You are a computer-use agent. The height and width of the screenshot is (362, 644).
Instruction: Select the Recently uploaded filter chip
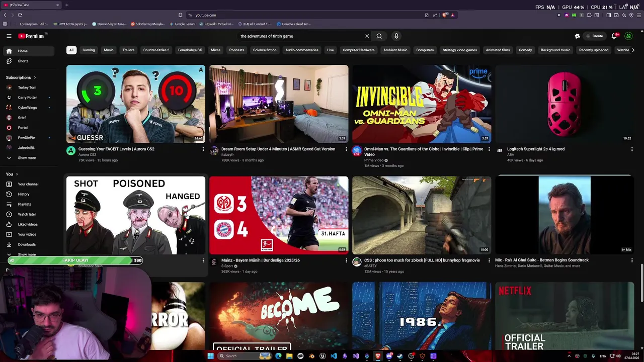[594, 50]
